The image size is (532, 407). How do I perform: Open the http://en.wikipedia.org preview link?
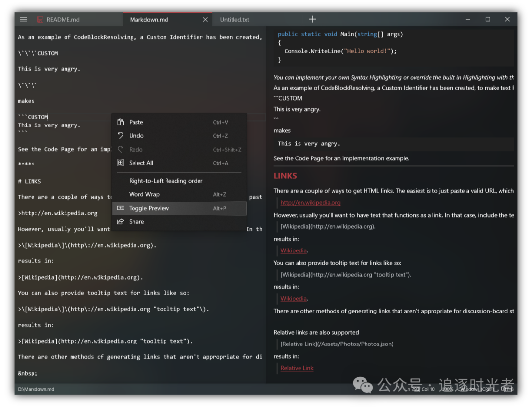click(x=310, y=203)
